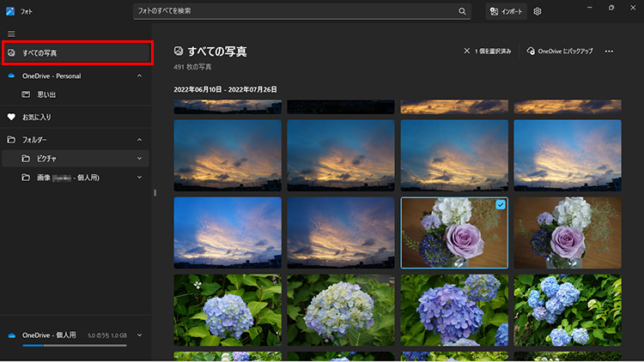The height and width of the screenshot is (362, 644).
Task: Open the three-dot more options menu
Action: (609, 51)
